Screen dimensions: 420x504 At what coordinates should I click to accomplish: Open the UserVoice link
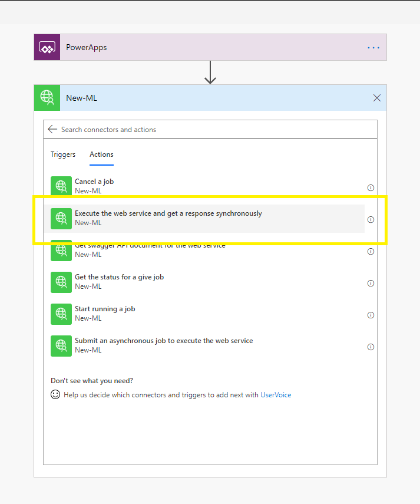pos(276,395)
